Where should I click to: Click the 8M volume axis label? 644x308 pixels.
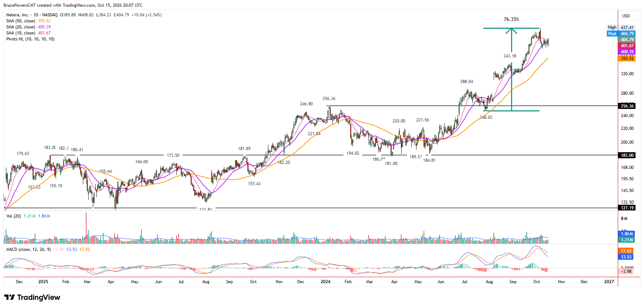point(624,219)
